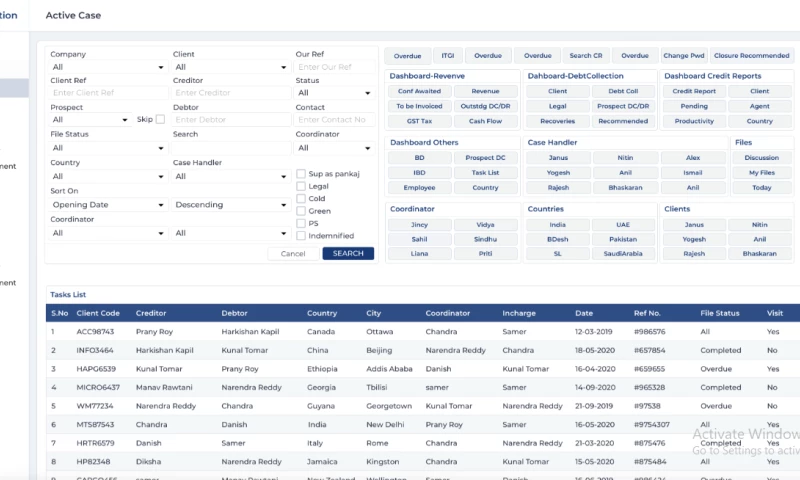
Task: Click the SEARCH button
Action: (x=348, y=254)
